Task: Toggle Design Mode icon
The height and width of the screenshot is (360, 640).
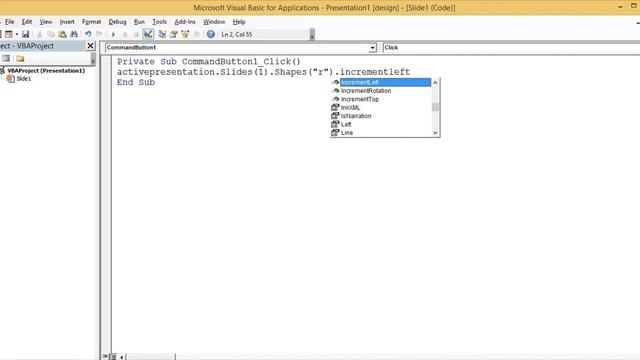Action: 148,34
